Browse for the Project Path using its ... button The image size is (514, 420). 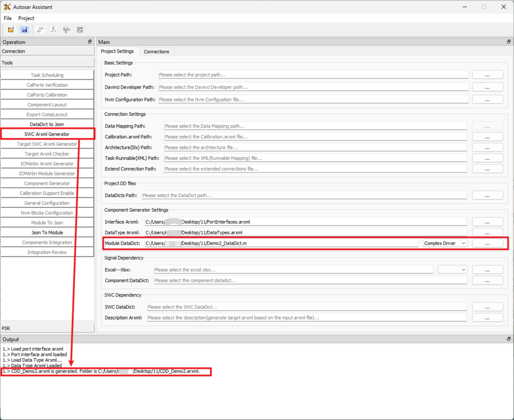[x=487, y=74]
